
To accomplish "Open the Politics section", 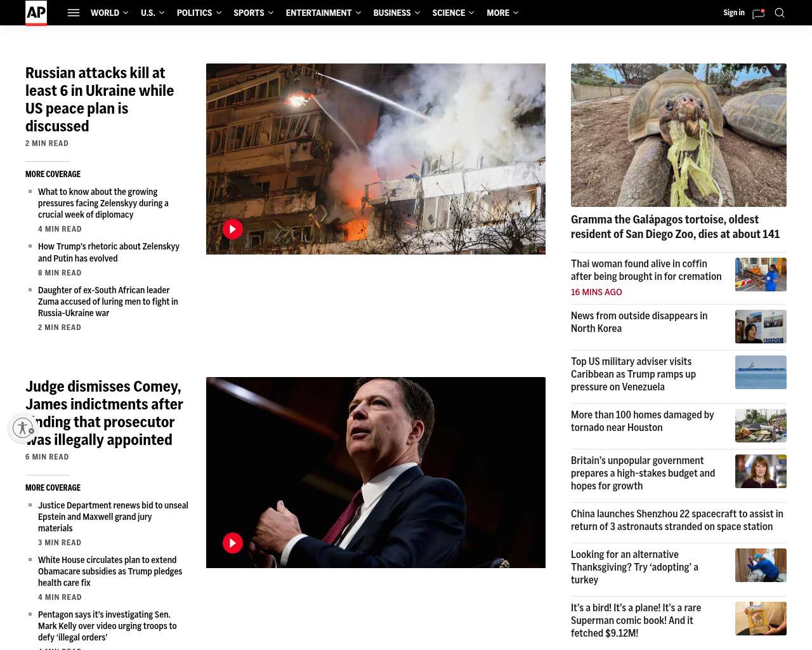I will click(x=194, y=13).
